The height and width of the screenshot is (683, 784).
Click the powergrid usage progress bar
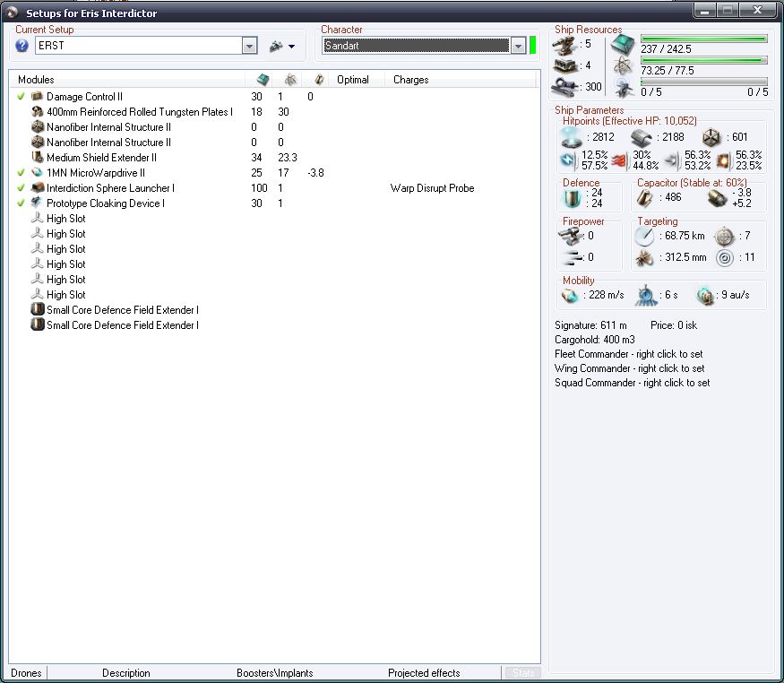(x=704, y=60)
